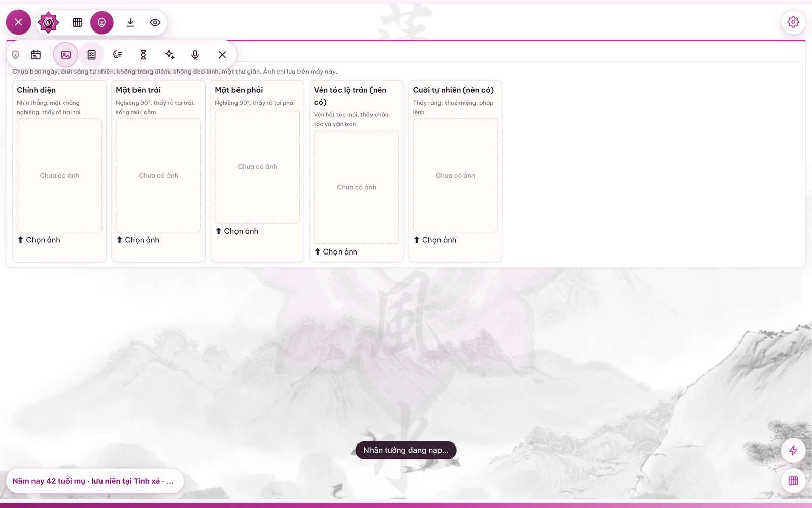Select the photo image tool

click(x=66, y=55)
